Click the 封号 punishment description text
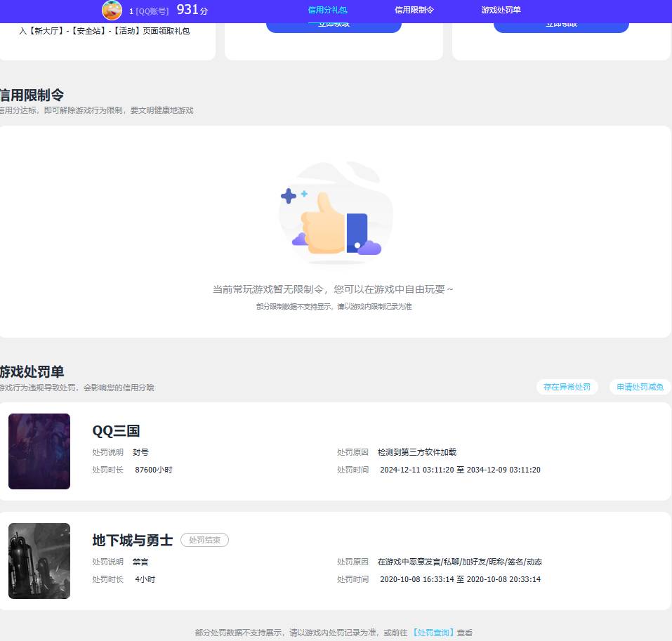672x641 pixels. pos(140,452)
